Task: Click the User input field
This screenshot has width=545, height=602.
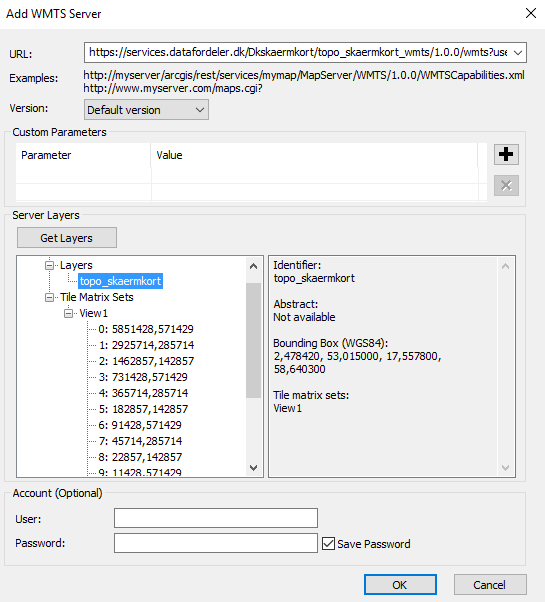Action: [x=216, y=518]
